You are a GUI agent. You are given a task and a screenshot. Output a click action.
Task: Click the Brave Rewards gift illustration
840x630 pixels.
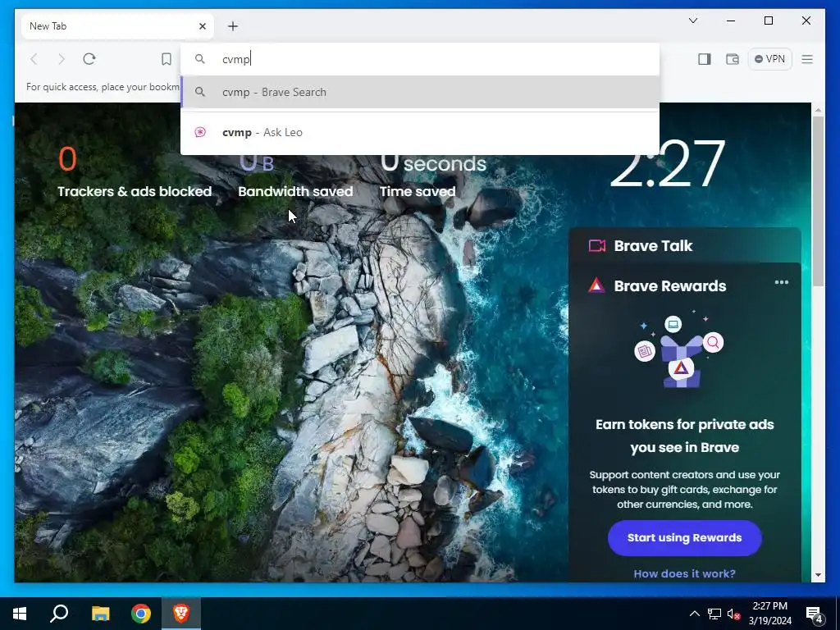point(679,349)
